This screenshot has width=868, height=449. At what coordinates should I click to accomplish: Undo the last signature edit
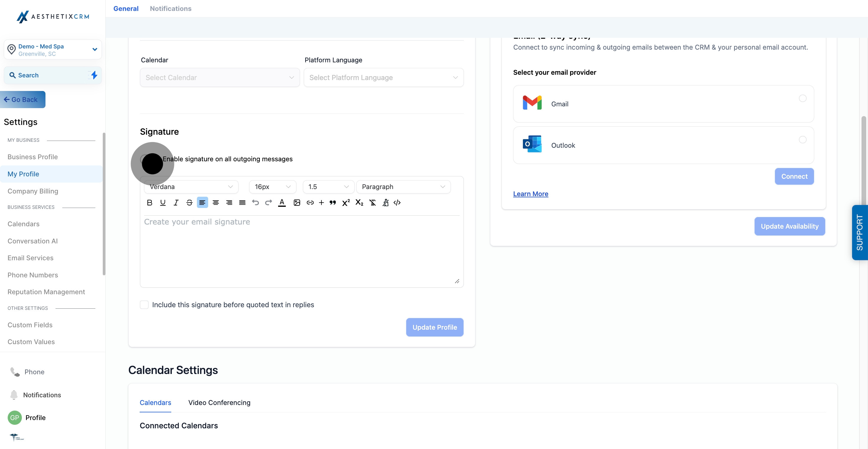pos(255,203)
